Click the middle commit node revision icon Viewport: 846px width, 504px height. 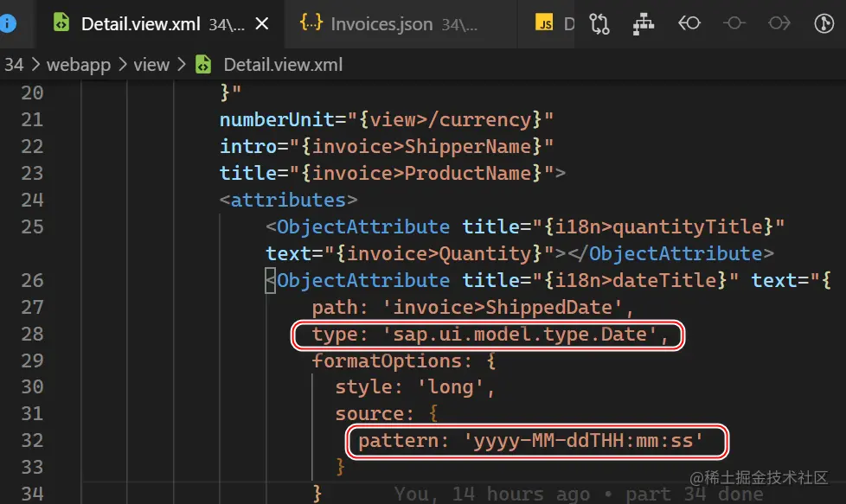click(x=734, y=23)
